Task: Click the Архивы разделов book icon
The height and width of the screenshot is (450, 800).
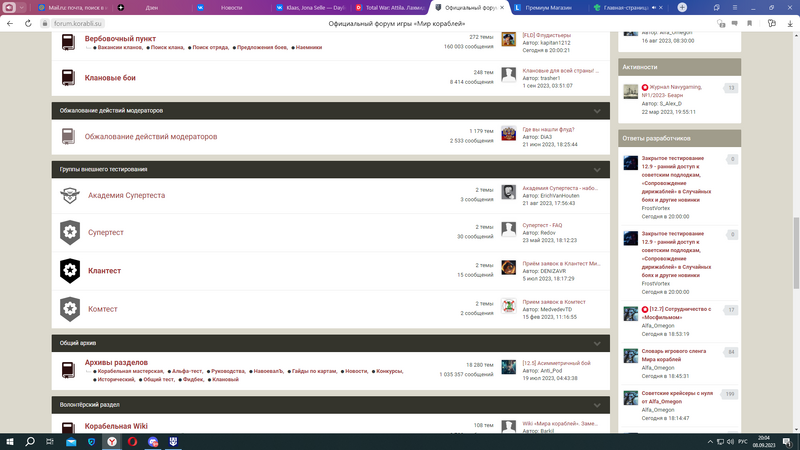Action: (x=68, y=370)
